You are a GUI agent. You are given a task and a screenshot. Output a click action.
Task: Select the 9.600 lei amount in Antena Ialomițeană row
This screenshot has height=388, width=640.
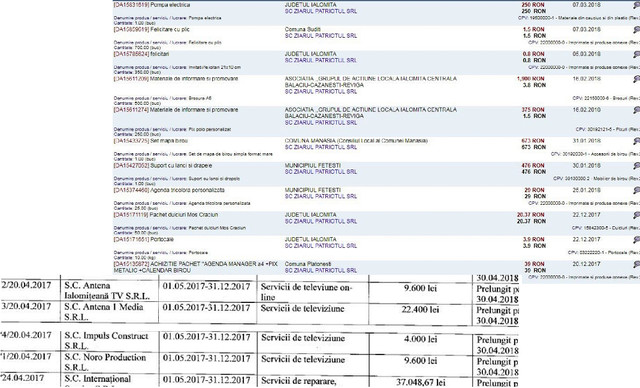420,288
